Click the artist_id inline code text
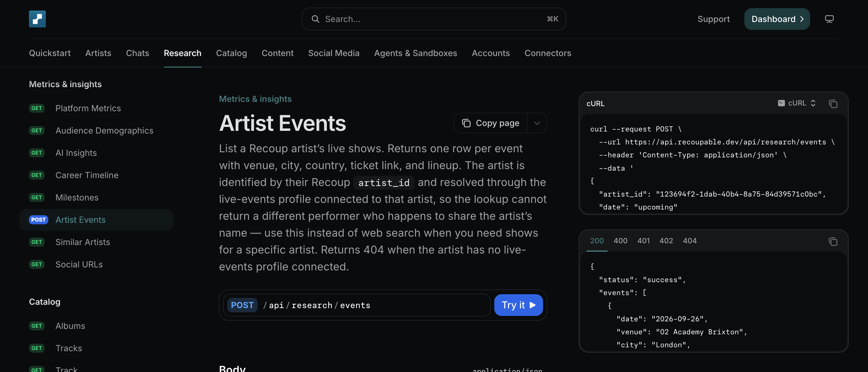The width and height of the screenshot is (868, 372). 384,183
